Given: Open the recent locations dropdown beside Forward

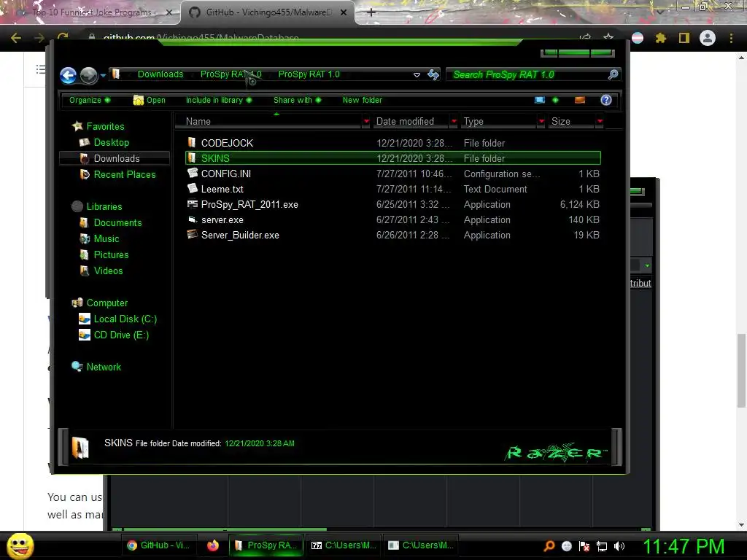Looking at the screenshot, I should click(103, 75).
